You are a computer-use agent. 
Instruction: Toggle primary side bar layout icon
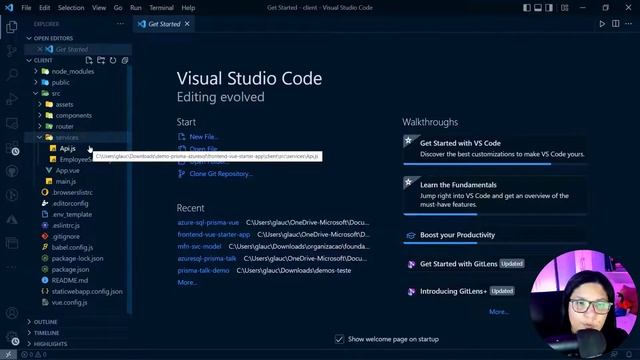pyautogui.click(x=527, y=7)
